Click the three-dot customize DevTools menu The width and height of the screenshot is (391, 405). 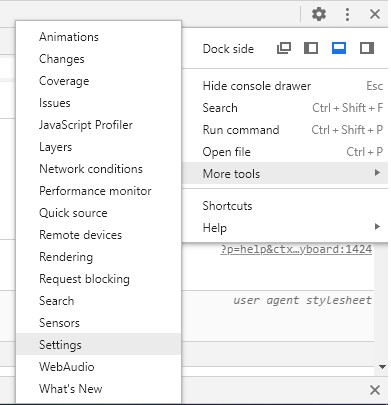pyautogui.click(x=347, y=14)
